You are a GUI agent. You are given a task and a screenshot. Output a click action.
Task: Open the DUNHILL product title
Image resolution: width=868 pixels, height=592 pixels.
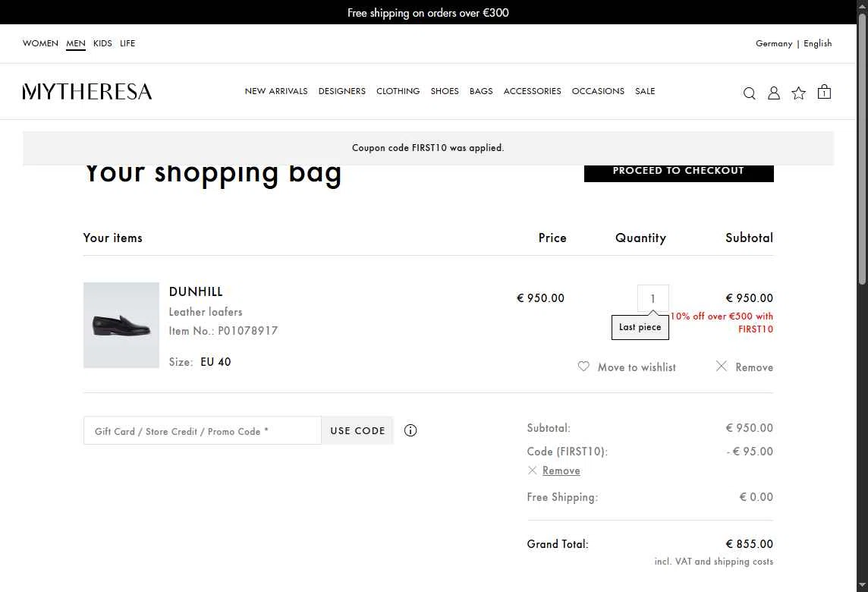click(x=196, y=291)
